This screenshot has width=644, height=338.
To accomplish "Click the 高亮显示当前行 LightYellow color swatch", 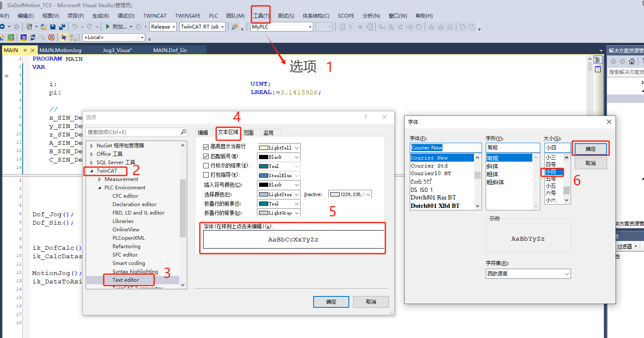I will (x=264, y=148).
